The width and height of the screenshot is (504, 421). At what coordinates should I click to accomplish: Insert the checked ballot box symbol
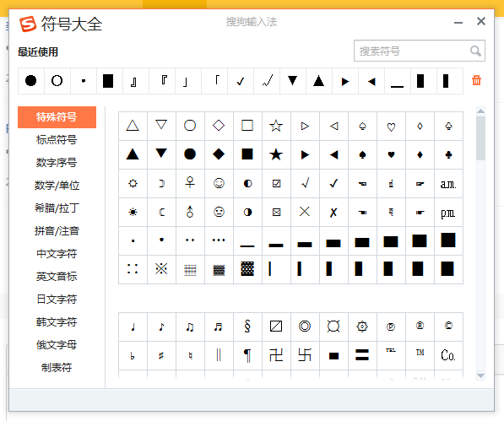point(276,183)
